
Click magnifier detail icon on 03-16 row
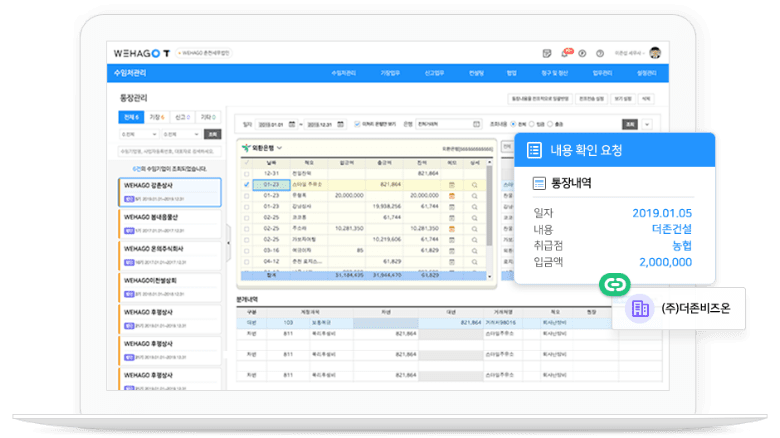[x=475, y=250]
